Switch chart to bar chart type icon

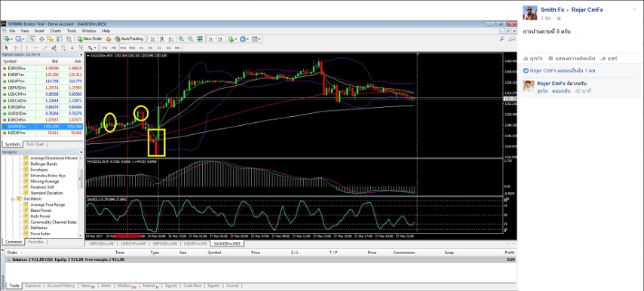(x=152, y=39)
